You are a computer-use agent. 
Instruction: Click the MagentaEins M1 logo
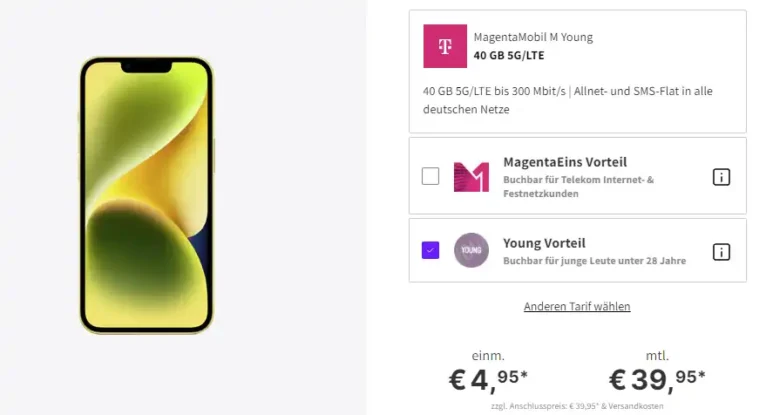(471, 177)
